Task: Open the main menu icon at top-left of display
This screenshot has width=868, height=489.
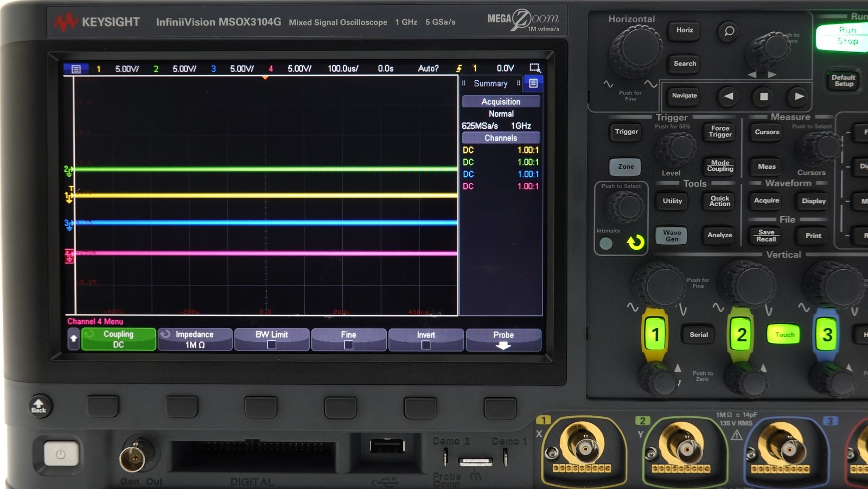Action: coord(76,69)
